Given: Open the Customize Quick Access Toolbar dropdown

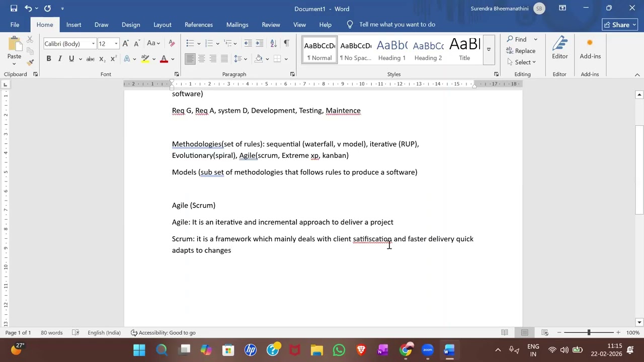Looking at the screenshot, I should (x=62, y=9).
